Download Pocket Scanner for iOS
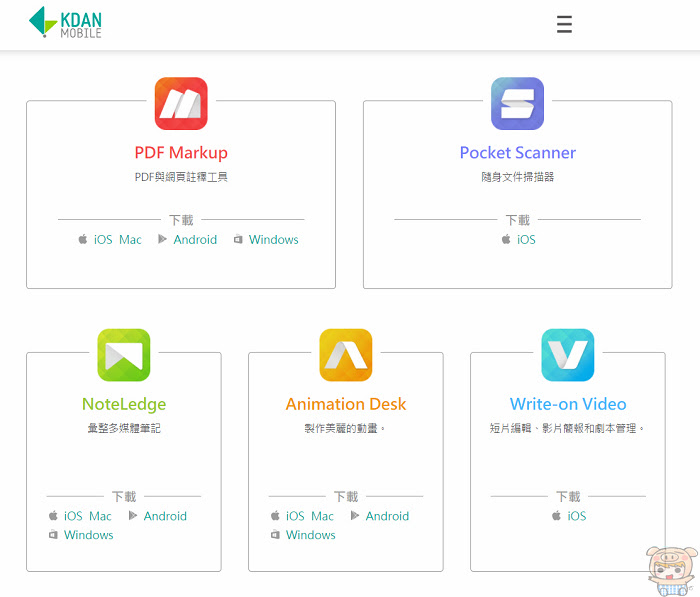This screenshot has height=597, width=700. [526, 240]
